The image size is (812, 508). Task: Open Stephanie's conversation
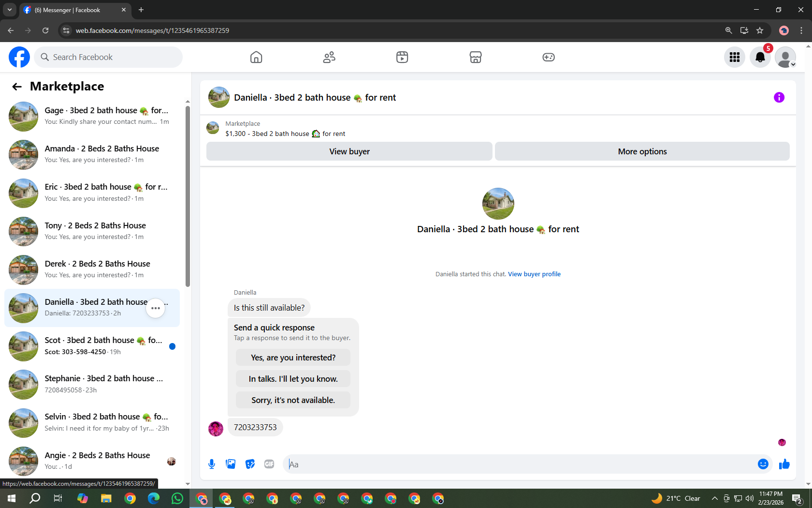tap(92, 385)
